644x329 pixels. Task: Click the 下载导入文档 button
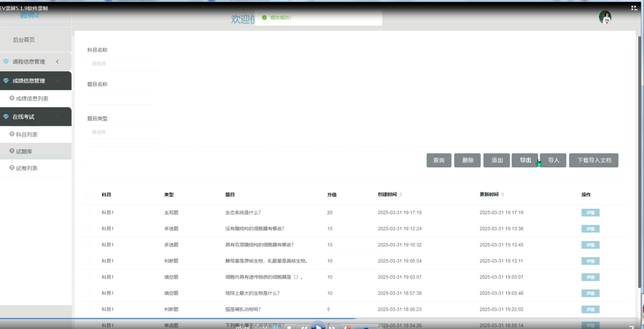pos(594,160)
